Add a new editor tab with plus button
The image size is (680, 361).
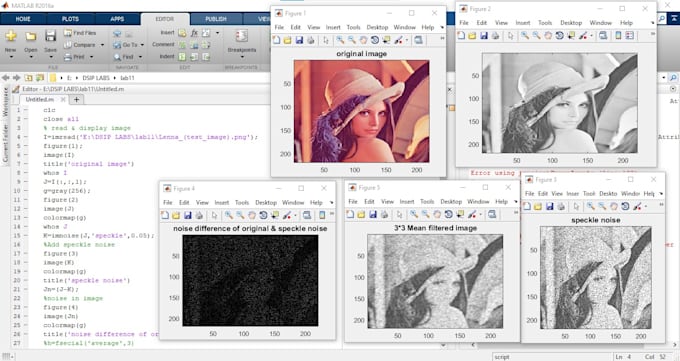[x=76, y=99]
